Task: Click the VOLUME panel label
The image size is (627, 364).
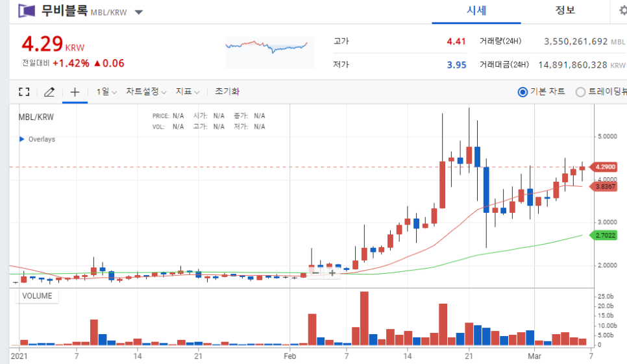Action: 37,296
